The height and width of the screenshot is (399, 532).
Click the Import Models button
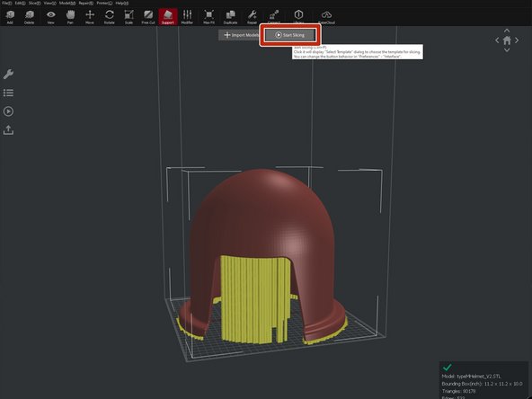pyautogui.click(x=241, y=35)
